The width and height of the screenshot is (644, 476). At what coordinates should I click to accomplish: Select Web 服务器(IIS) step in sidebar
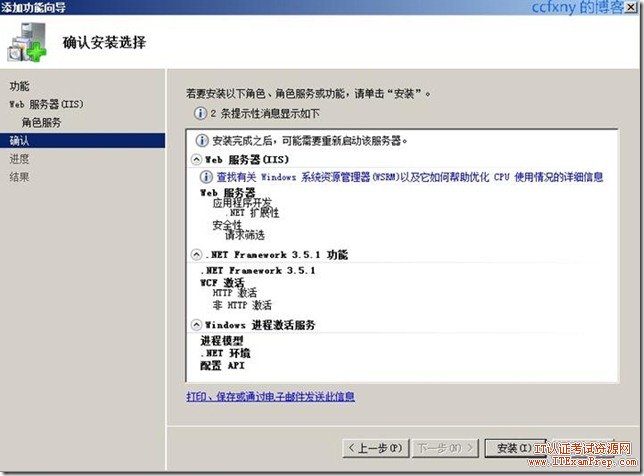[43, 104]
